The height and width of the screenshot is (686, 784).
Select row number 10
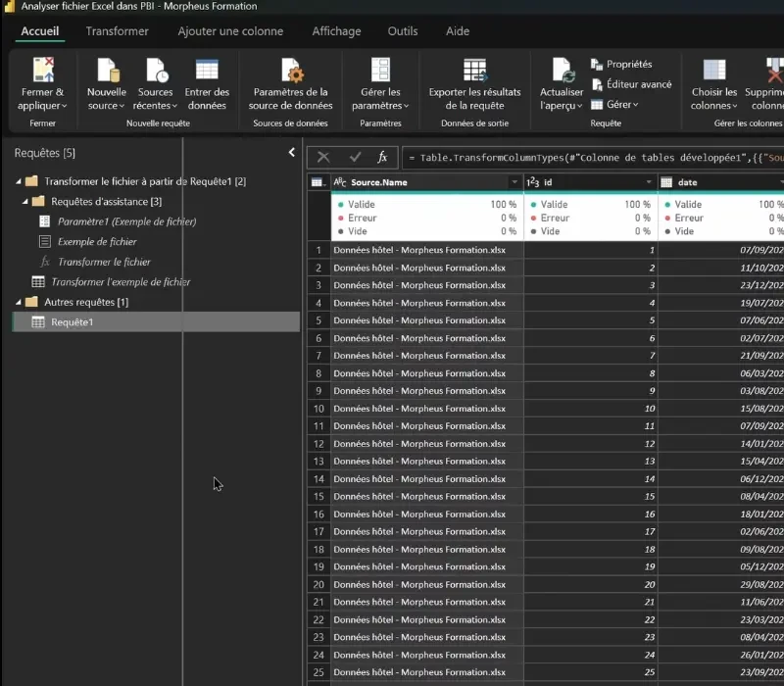[x=318, y=409]
